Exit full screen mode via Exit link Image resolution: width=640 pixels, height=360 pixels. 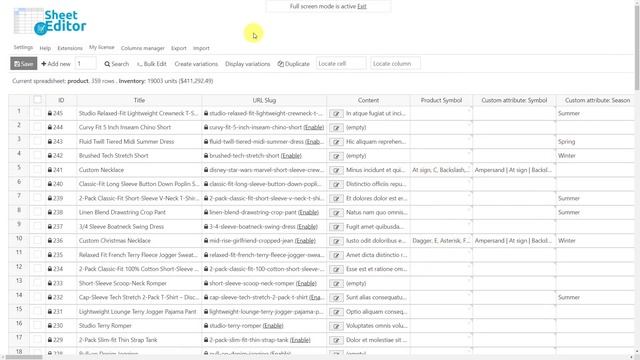[362, 7]
